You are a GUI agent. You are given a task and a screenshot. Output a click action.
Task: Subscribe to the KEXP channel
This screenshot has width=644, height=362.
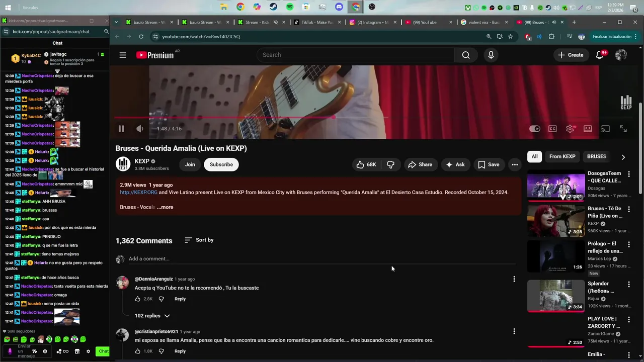pos(221,164)
